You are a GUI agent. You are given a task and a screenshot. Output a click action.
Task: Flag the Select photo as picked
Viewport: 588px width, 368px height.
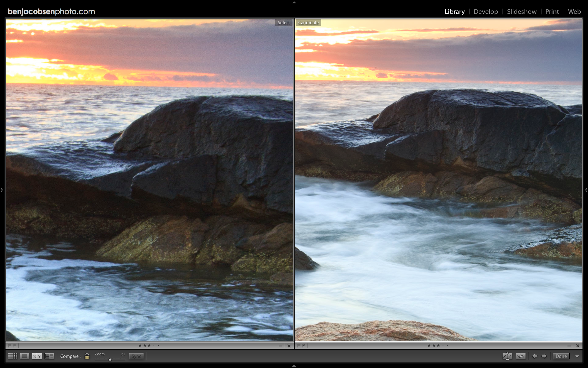coord(9,345)
